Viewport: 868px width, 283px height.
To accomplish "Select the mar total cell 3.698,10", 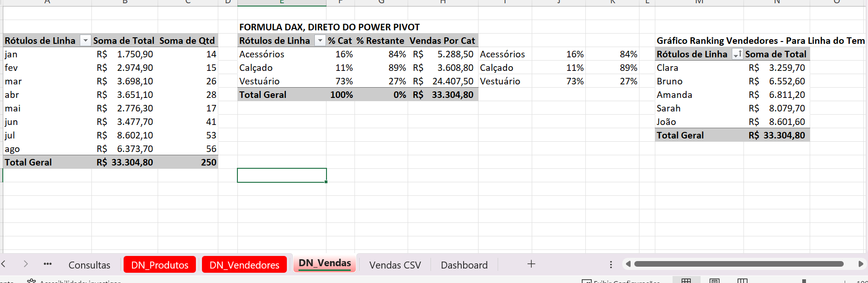I will coord(125,81).
